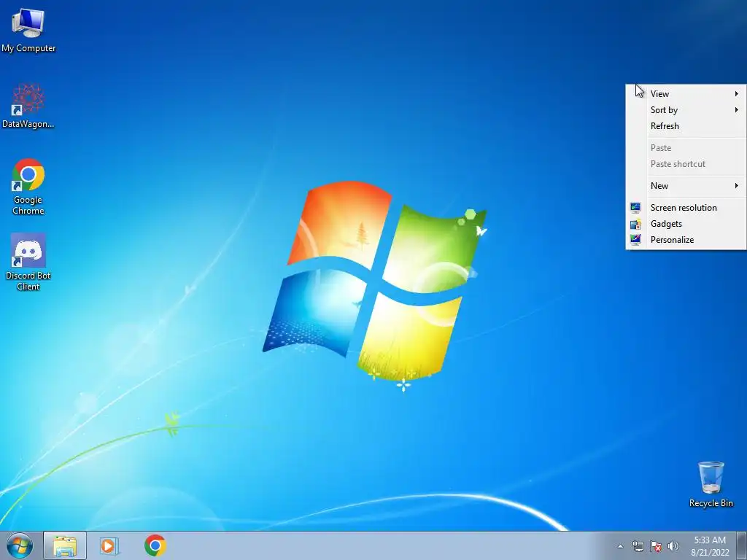
Task: Select the Recycle Bin icon
Action: point(711,484)
